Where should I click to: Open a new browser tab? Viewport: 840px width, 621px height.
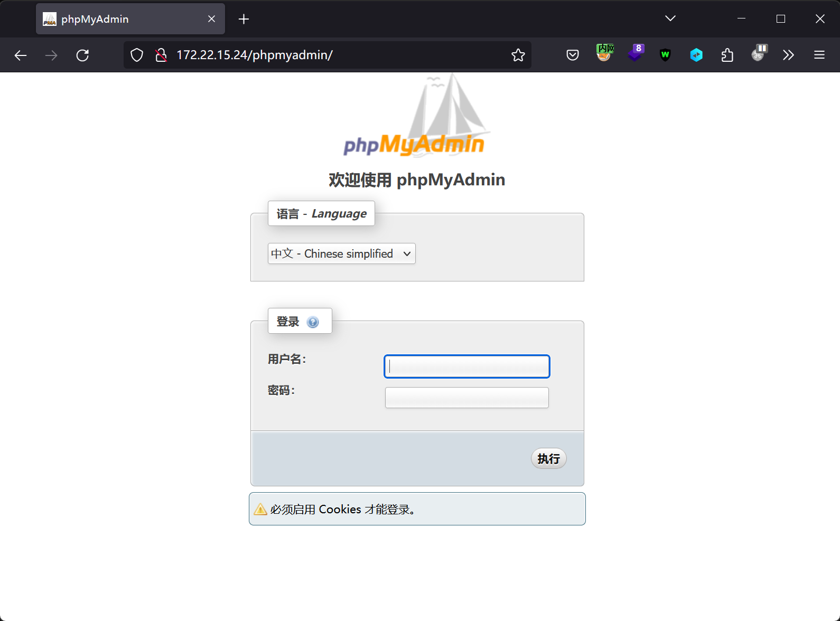244,19
